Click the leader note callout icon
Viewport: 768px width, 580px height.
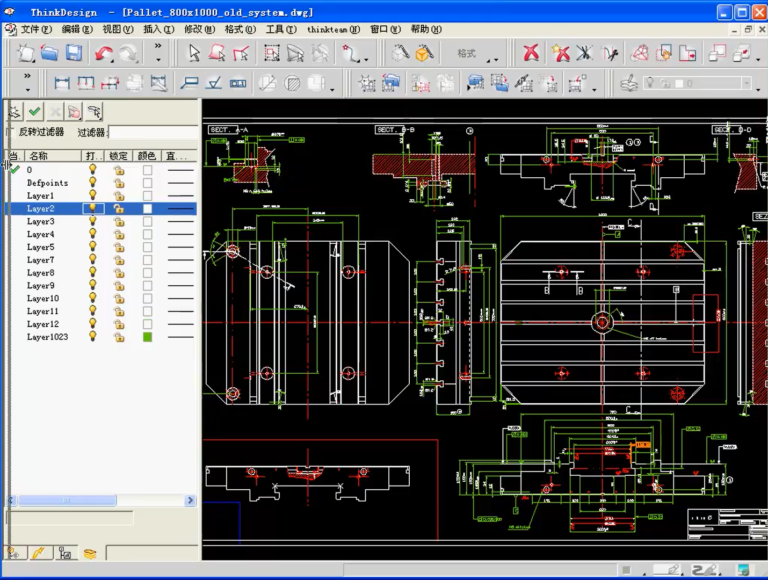point(189,83)
